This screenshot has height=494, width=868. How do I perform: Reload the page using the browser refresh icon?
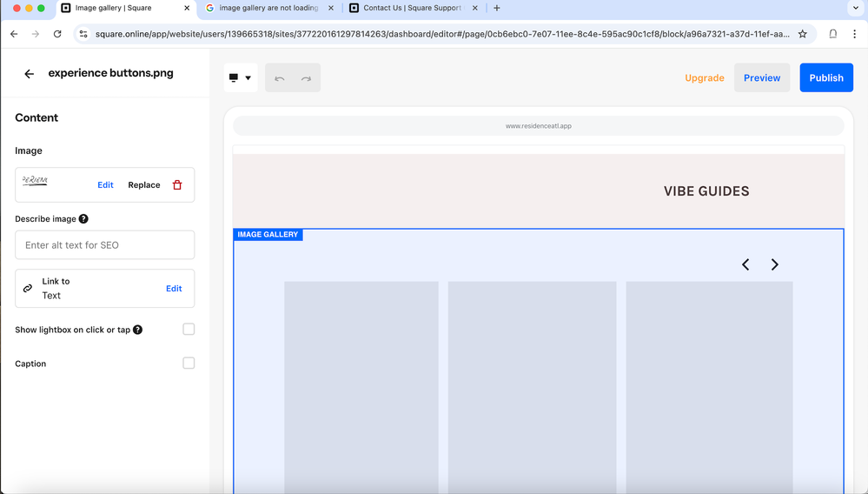57,34
